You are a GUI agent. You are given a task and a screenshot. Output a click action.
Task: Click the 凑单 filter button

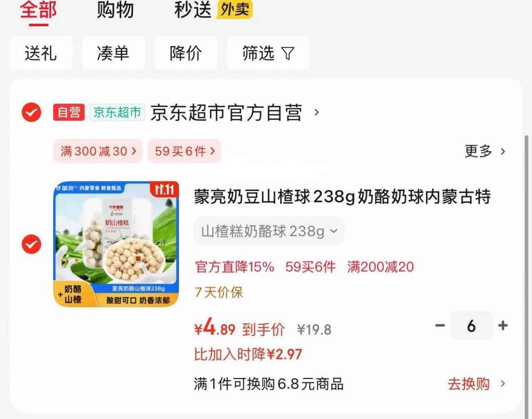point(113,53)
